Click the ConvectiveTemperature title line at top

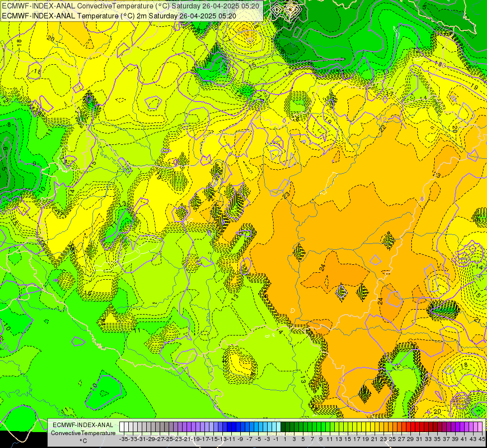click(131, 5)
